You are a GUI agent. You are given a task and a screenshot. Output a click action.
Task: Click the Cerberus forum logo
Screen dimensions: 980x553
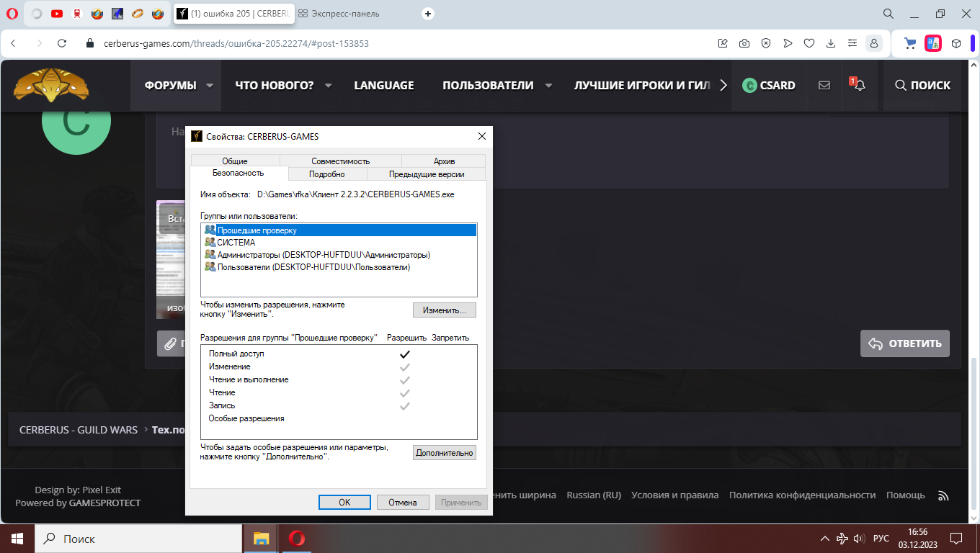pyautogui.click(x=51, y=85)
